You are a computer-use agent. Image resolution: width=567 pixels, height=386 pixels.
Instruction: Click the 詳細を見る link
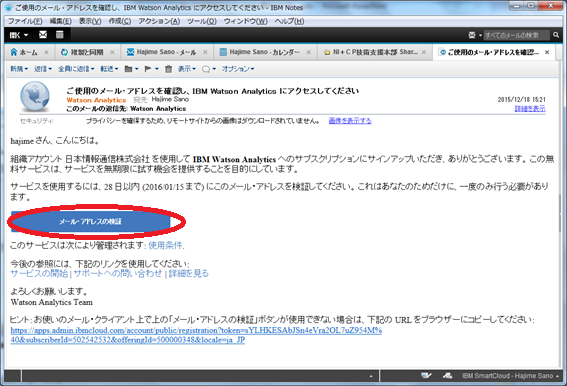pos(189,273)
